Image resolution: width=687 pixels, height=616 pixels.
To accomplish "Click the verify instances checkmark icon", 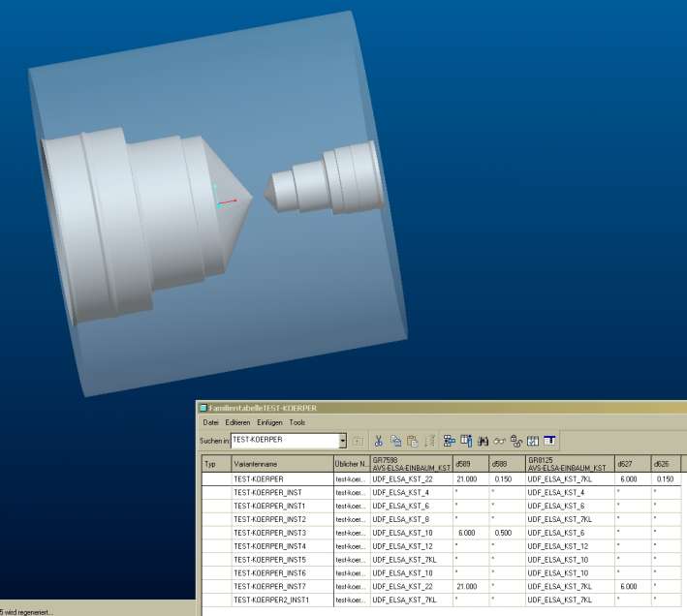I will (533, 441).
